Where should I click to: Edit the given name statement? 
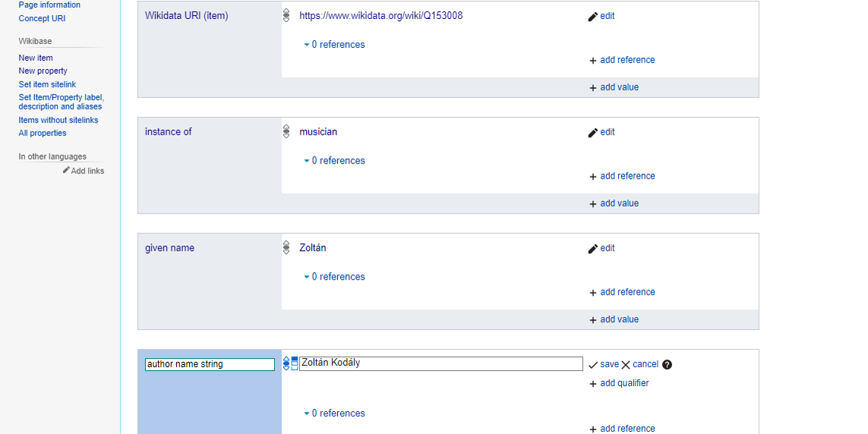(x=601, y=249)
